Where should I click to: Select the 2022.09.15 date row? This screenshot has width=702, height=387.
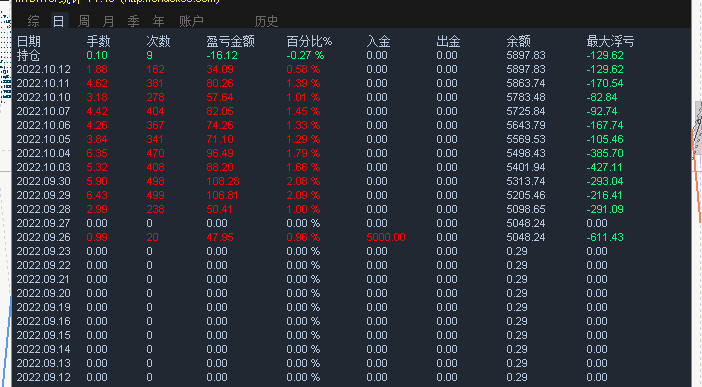[x=43, y=335]
